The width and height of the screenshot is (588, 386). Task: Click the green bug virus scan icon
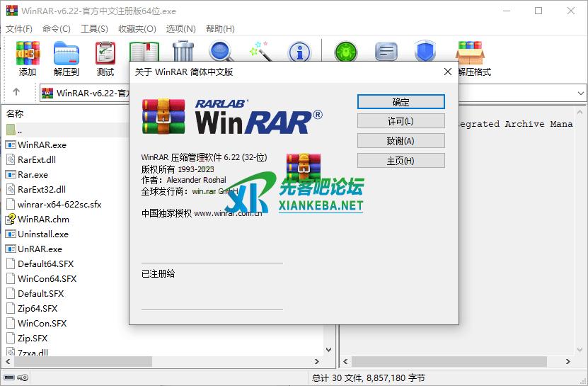tap(346, 52)
